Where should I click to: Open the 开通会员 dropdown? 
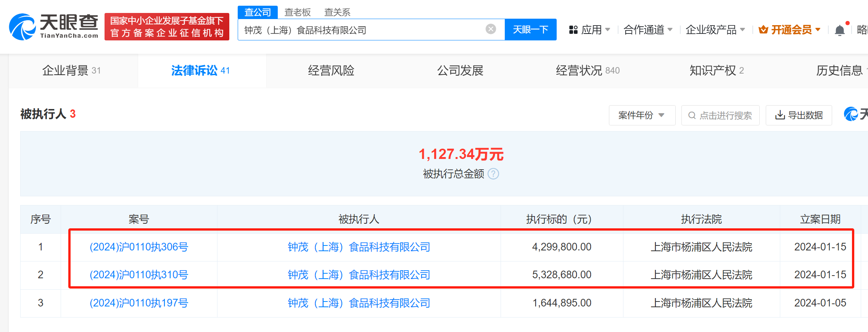pos(789,30)
